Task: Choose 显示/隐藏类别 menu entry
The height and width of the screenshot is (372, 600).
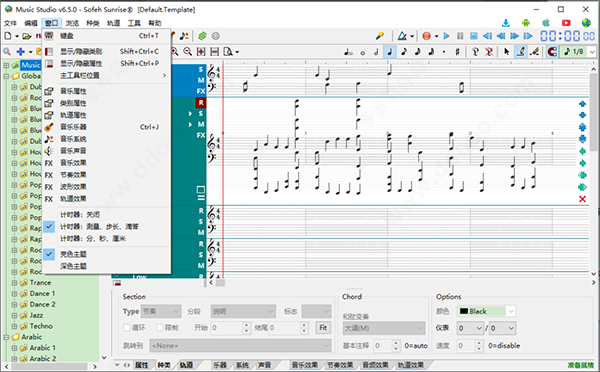Action: (x=106, y=51)
